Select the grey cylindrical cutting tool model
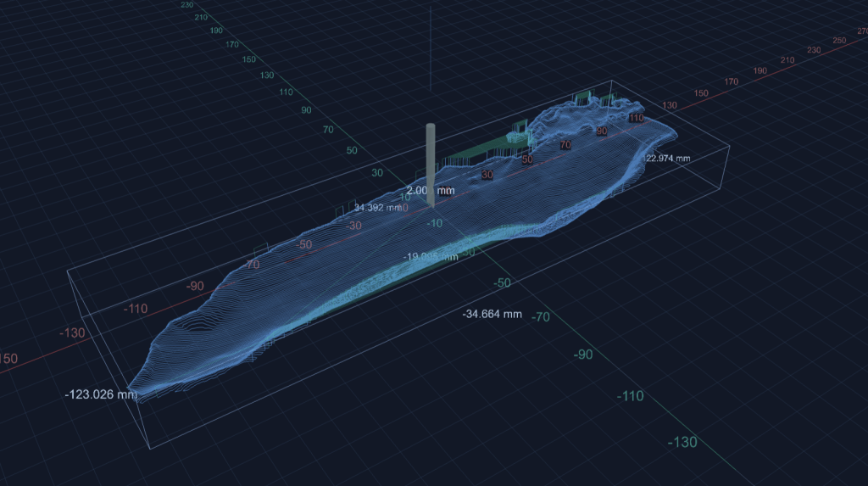This screenshot has width=868, height=486. (x=430, y=165)
